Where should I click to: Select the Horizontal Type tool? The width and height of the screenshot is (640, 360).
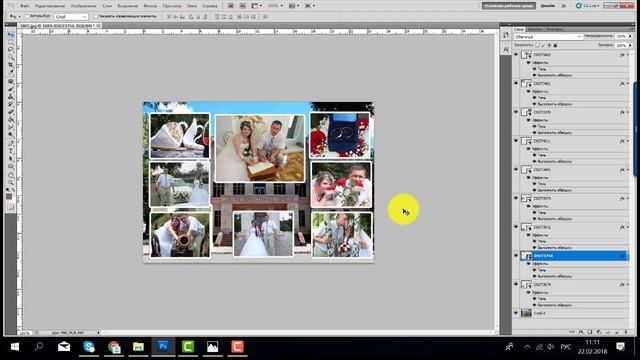point(11,150)
